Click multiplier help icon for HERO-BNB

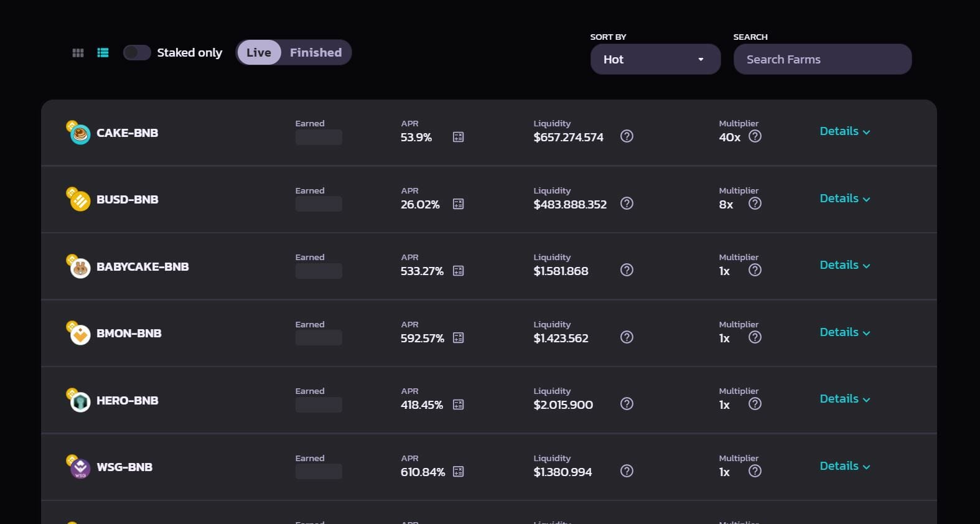point(755,404)
